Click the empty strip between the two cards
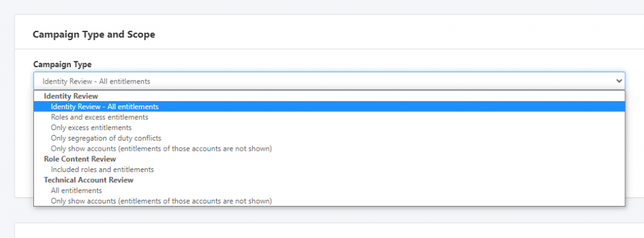The image size is (644, 238). [x=330, y=210]
